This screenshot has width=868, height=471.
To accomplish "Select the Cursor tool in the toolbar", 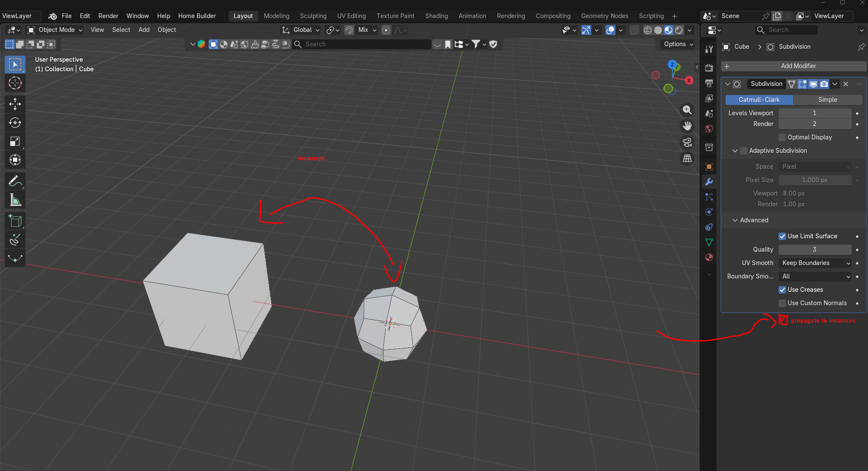I will tap(15, 83).
